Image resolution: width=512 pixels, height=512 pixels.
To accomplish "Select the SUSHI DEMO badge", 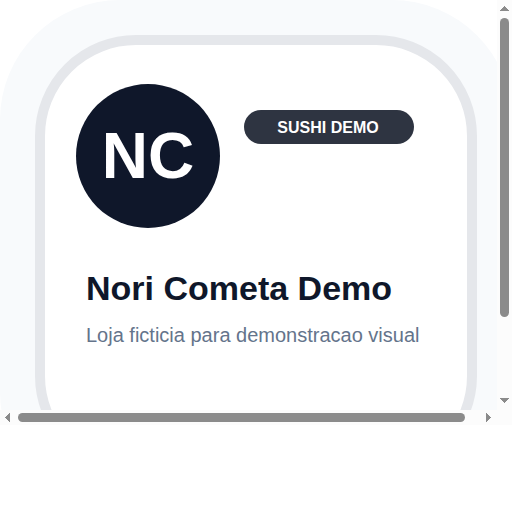I will [329, 127].
